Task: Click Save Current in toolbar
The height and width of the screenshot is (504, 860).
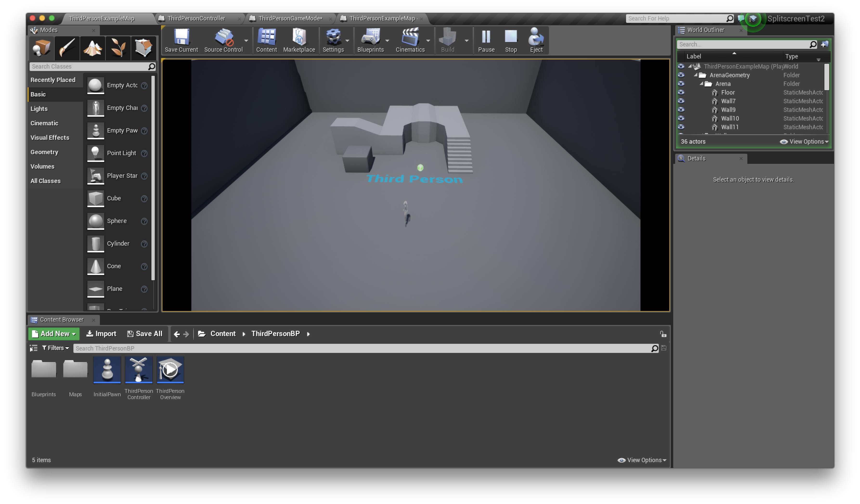Action: click(x=181, y=40)
